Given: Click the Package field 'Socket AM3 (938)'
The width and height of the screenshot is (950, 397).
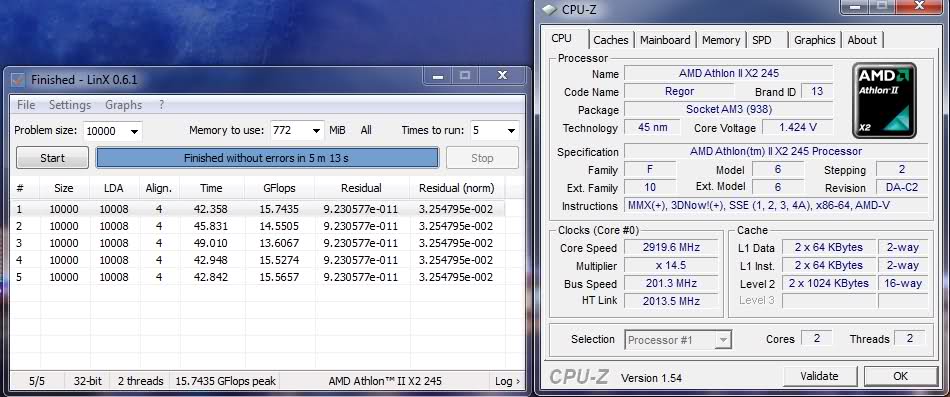Looking at the screenshot, I should tap(728, 110).
